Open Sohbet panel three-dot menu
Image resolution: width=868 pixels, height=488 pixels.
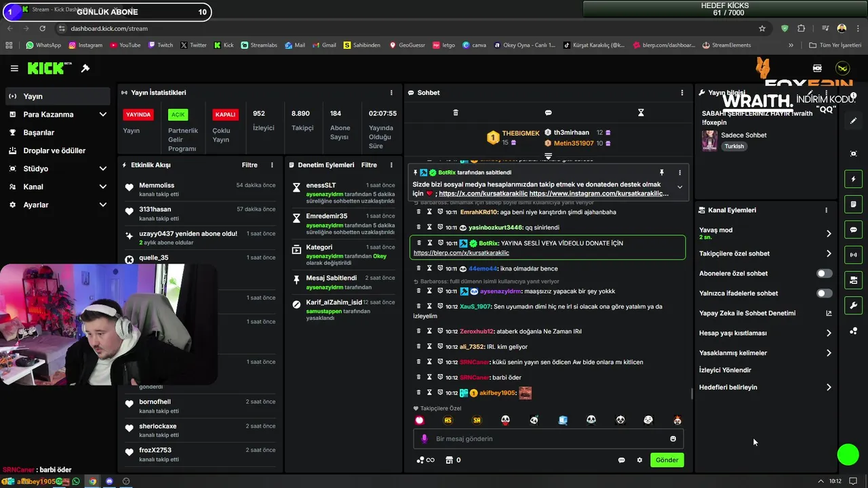coord(682,93)
